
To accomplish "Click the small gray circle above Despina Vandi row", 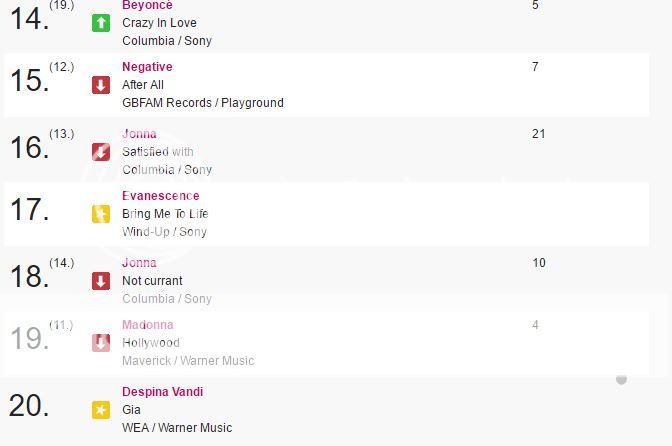I will pyautogui.click(x=621, y=380).
